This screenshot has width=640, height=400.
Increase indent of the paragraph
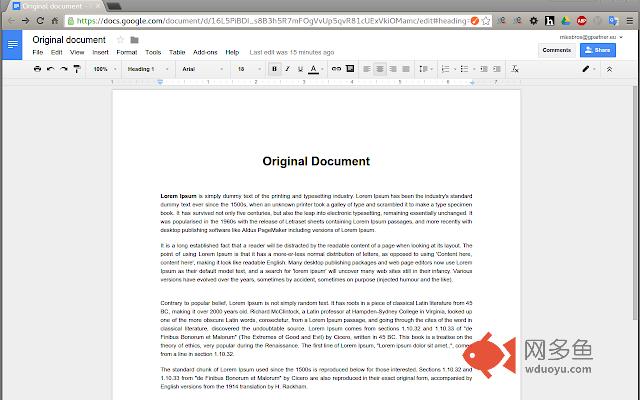tap(497, 69)
